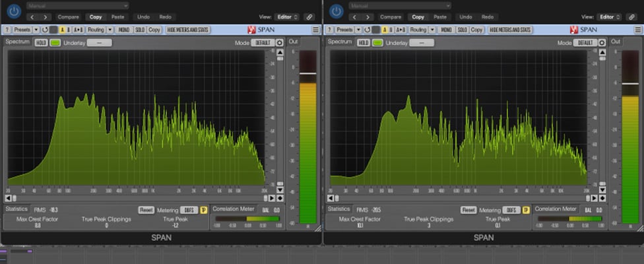This screenshot has height=264, width=644.
Task: Select the Spectrum tab in the left SPAN
Action: [18, 42]
